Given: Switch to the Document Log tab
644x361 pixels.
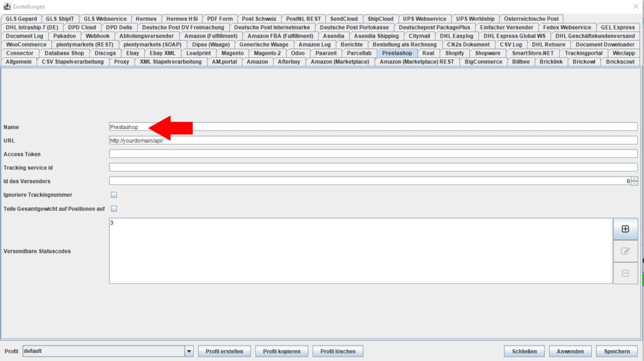Looking at the screenshot, I should point(25,36).
